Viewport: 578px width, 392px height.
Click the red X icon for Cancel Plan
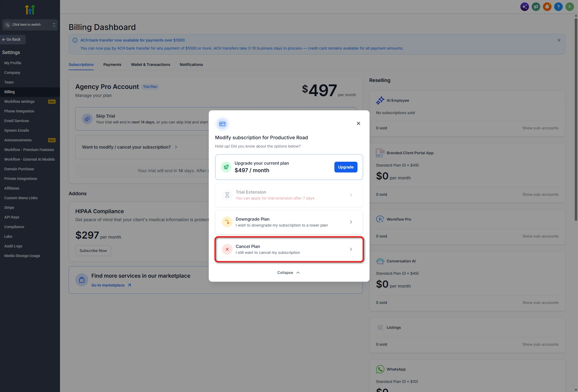pyautogui.click(x=227, y=249)
